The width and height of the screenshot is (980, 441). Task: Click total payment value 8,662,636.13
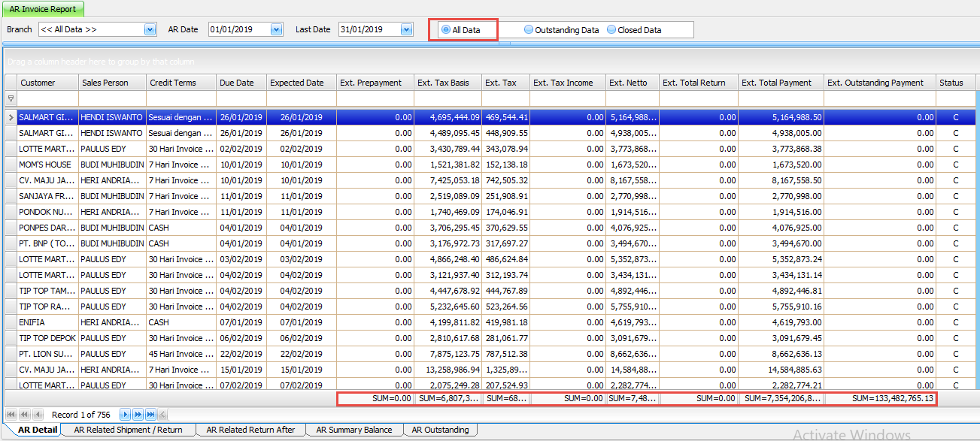[x=781, y=354]
